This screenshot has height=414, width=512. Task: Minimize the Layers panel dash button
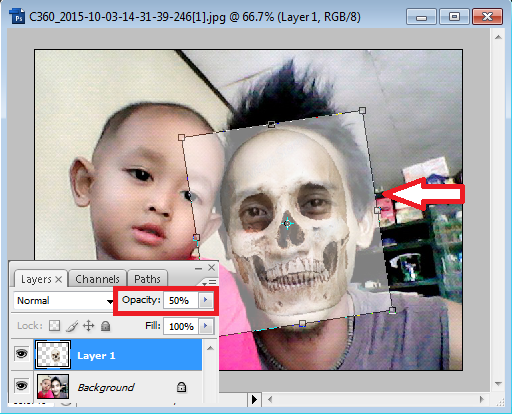198,268
